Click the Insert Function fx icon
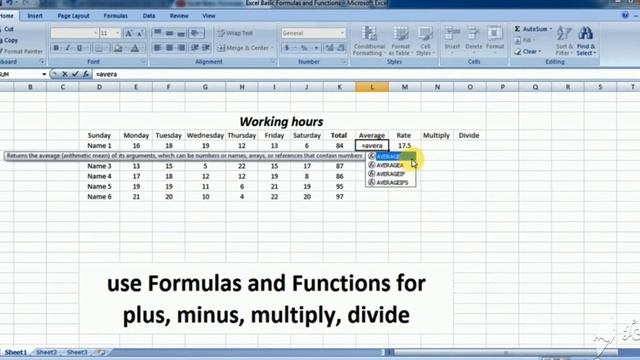 86,74
